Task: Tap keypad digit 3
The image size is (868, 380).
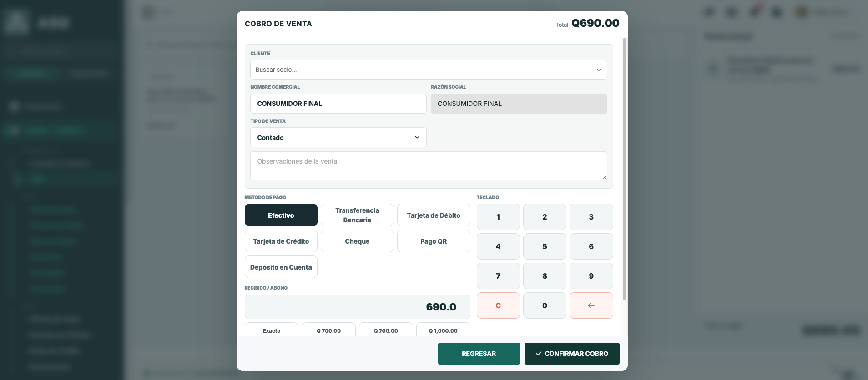Action: click(x=591, y=217)
